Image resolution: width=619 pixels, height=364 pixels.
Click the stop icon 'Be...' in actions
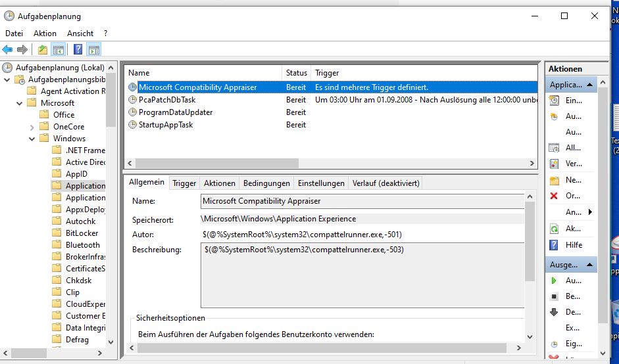(555, 296)
